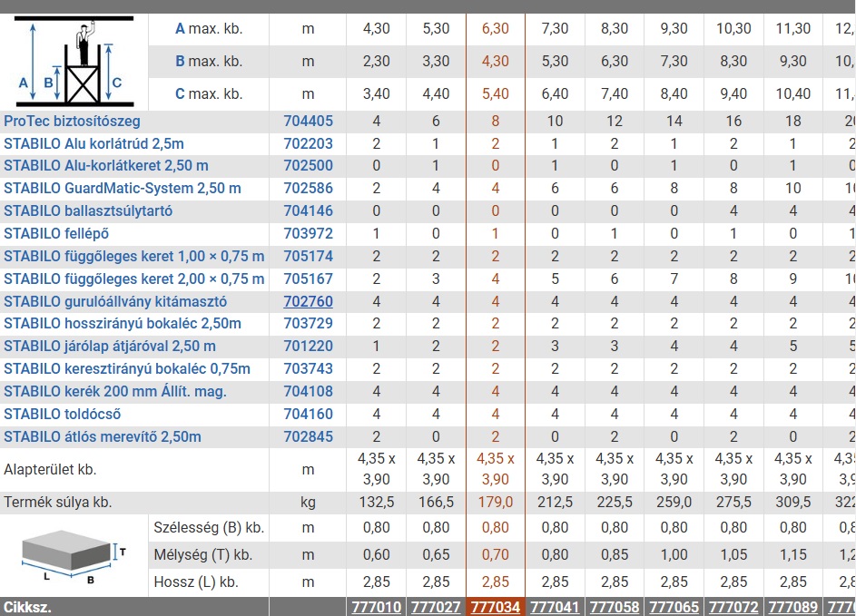Screen dimensions: 856x616
Task: Click article number 704108
Action: point(308,392)
